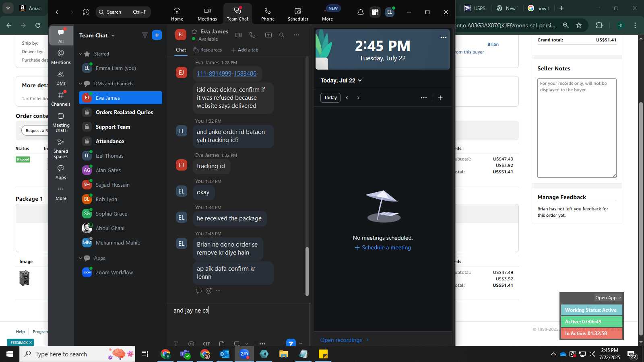
Task: Open the More menu in top navigation
Action: click(327, 14)
